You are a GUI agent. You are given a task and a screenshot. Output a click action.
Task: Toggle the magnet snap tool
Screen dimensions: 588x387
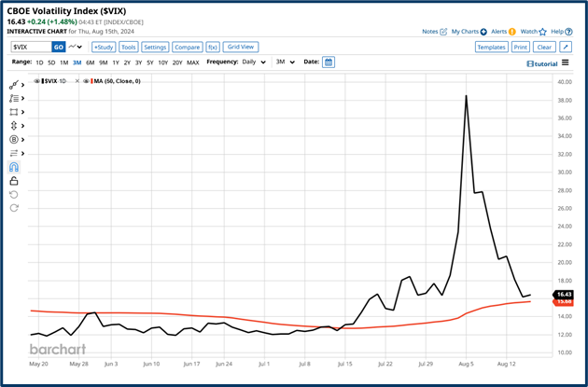pyautogui.click(x=13, y=167)
